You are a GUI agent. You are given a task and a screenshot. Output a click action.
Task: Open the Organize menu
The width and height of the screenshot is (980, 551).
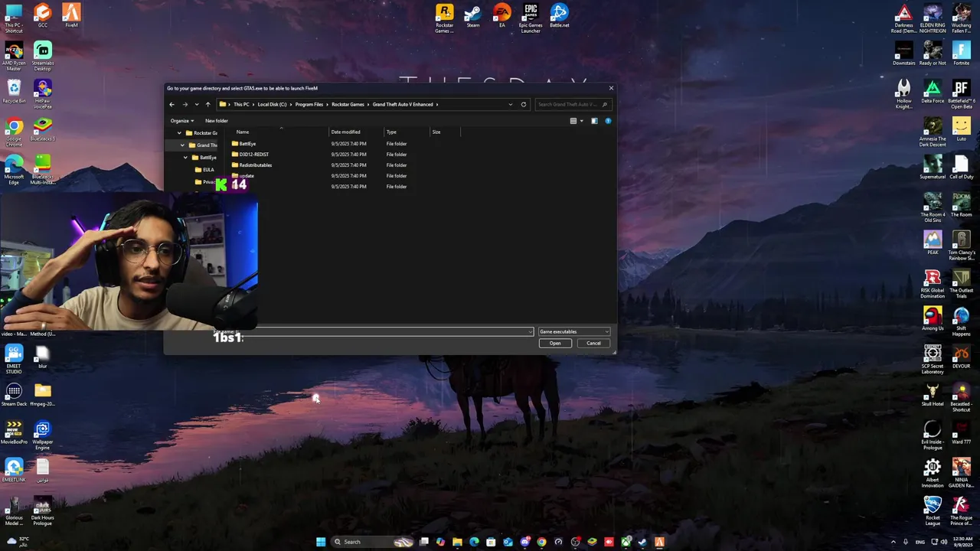pyautogui.click(x=182, y=120)
